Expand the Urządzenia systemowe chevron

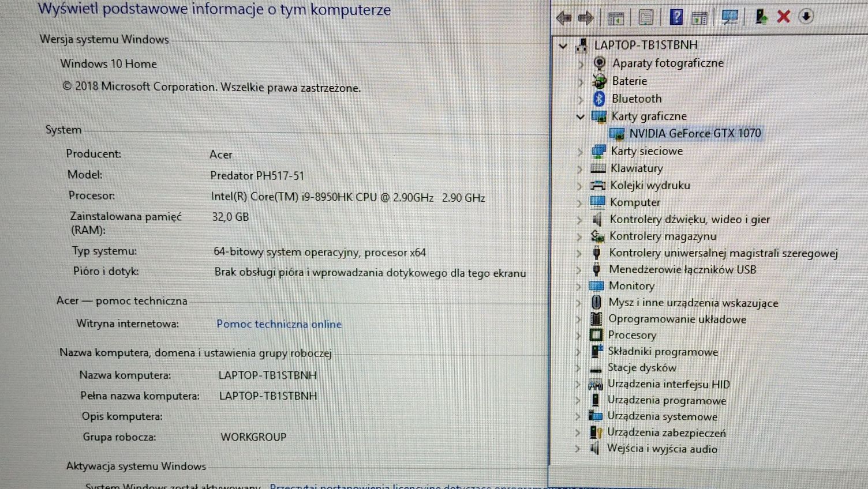pos(578,416)
